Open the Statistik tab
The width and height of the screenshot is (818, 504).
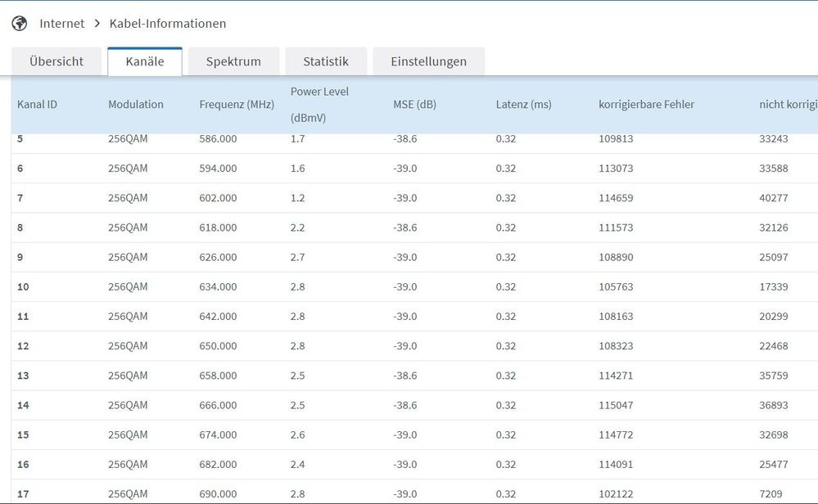tap(326, 61)
